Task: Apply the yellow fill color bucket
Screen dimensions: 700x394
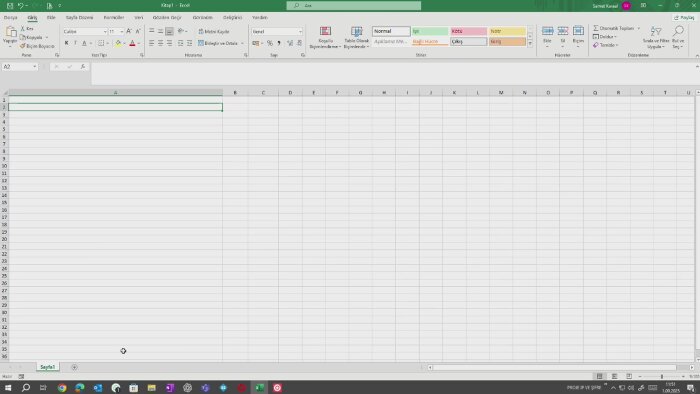Action: click(x=118, y=43)
